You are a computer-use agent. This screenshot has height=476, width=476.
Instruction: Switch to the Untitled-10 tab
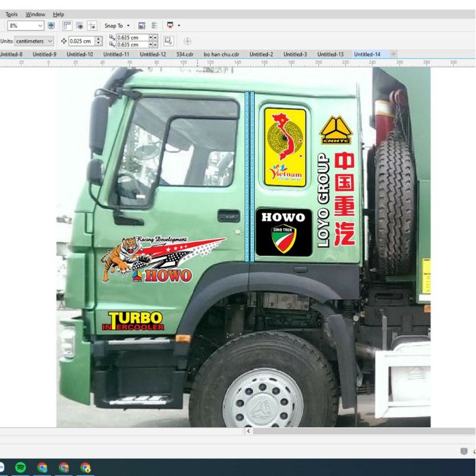coord(80,54)
